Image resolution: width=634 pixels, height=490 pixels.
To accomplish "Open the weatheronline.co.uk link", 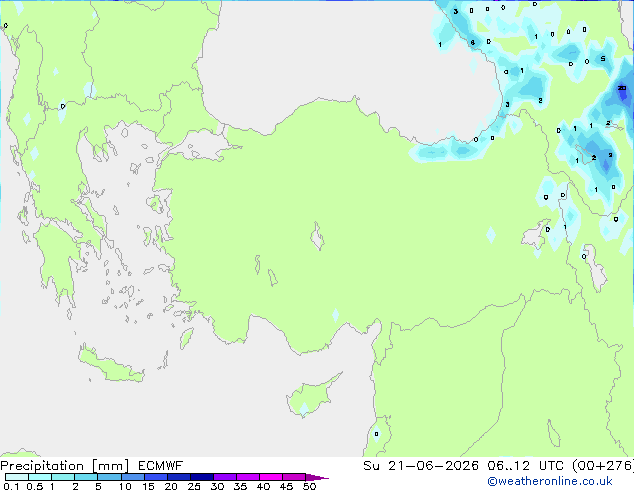I will click(550, 481).
